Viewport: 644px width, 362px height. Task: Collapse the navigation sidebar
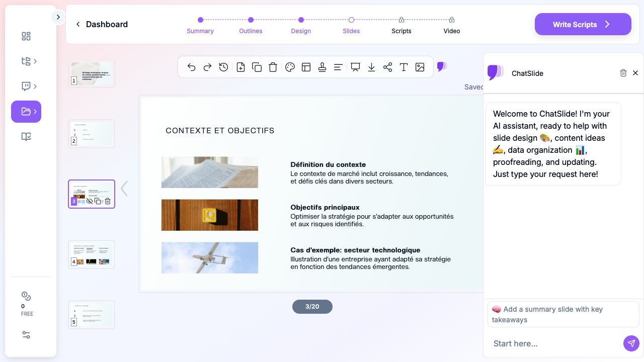(x=58, y=17)
